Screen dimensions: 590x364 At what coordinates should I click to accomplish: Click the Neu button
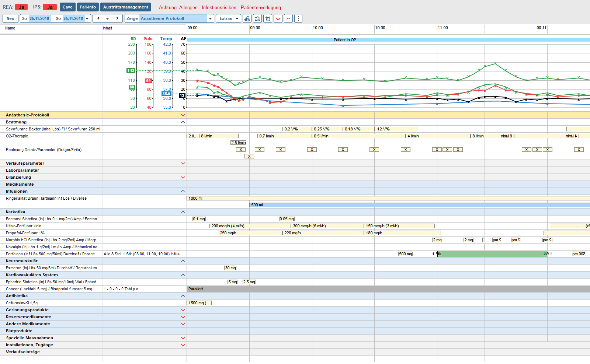pos(10,18)
